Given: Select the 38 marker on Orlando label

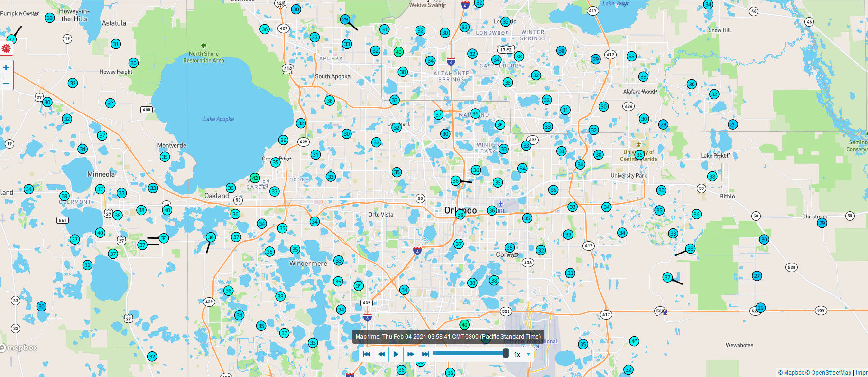Looking at the screenshot, I should coord(460,215).
